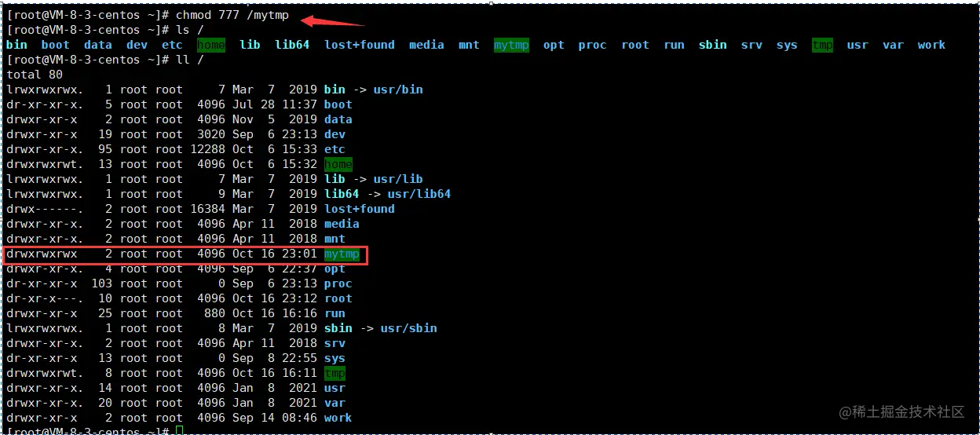Select 'sbin' in the ls output row
The height and width of the screenshot is (435, 980).
pos(712,45)
